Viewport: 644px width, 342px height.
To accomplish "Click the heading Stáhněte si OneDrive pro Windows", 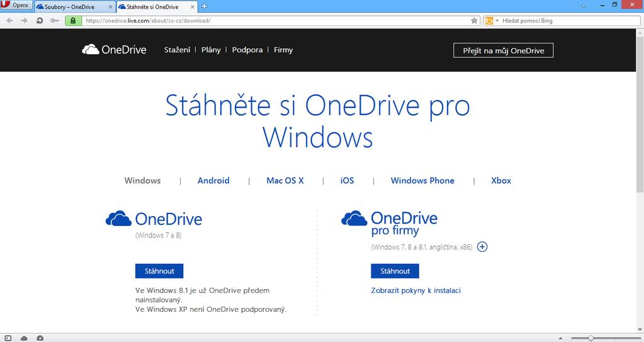I will (x=317, y=121).
